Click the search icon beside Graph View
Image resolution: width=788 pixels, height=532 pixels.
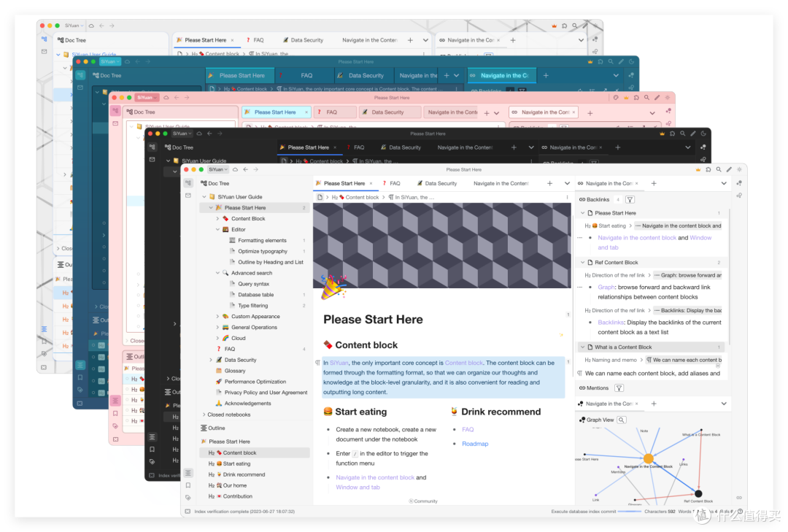(x=622, y=420)
